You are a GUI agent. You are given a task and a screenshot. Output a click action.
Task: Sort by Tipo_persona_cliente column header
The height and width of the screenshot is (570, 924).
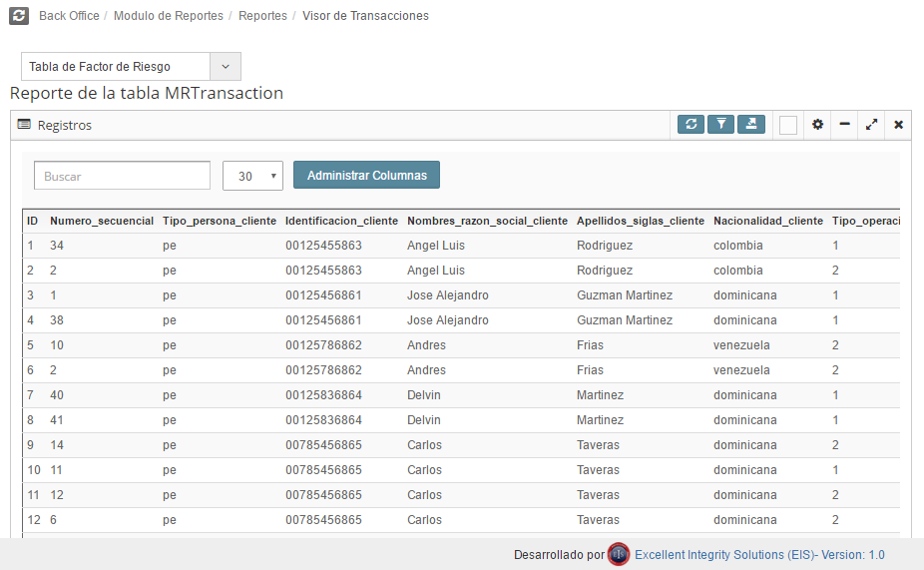point(220,221)
